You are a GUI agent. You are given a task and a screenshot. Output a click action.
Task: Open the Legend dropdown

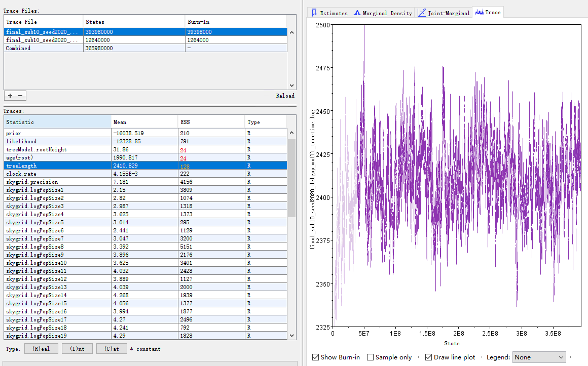pos(539,357)
